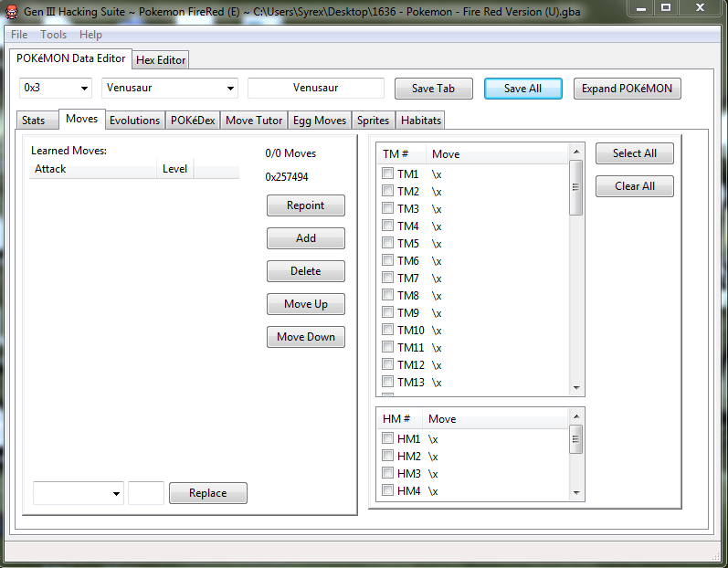Click the HM list scroll-up arrow

pos(576,416)
